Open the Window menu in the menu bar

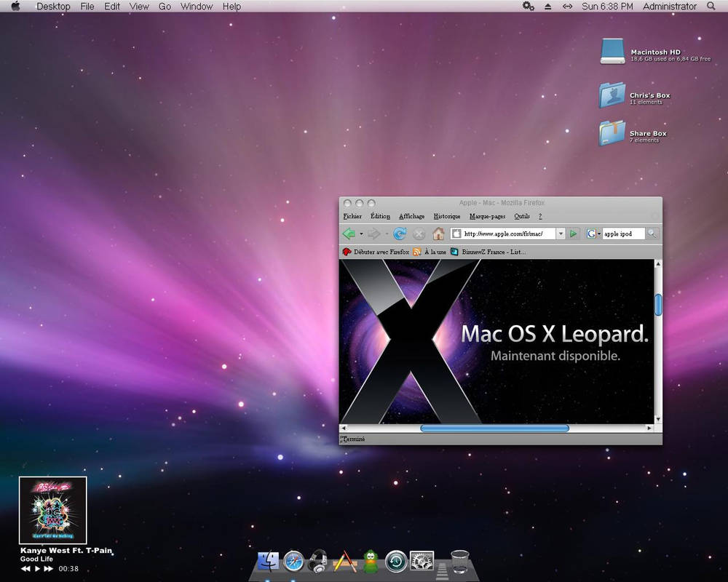197,7
